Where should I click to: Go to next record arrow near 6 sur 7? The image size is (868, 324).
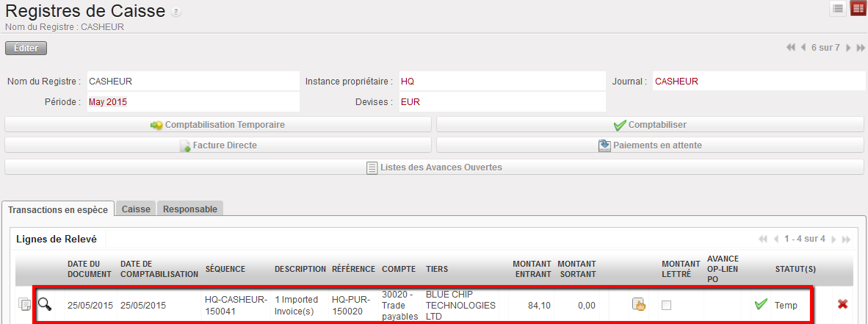tap(848, 48)
